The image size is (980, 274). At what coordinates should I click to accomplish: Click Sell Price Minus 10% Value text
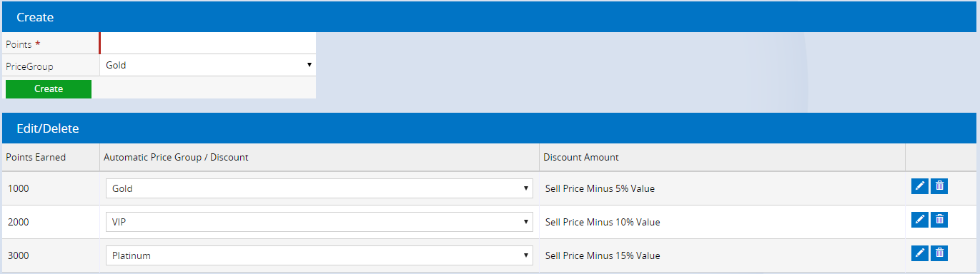[603, 222]
